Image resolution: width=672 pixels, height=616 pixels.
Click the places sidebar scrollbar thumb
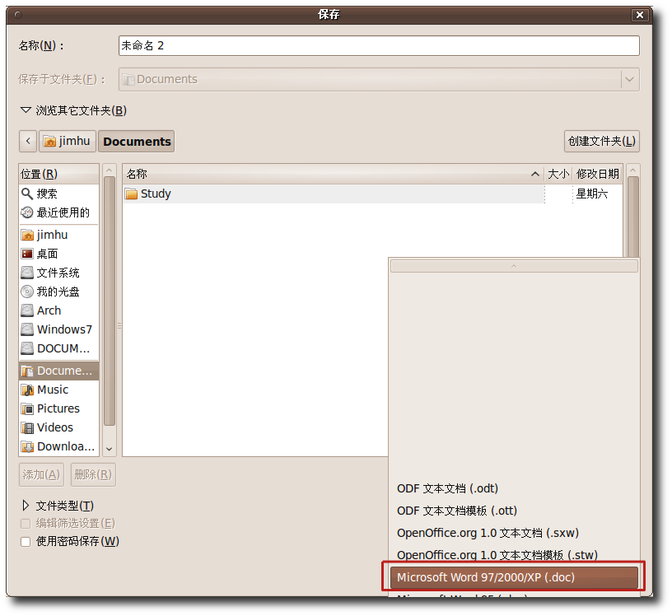tap(110, 301)
